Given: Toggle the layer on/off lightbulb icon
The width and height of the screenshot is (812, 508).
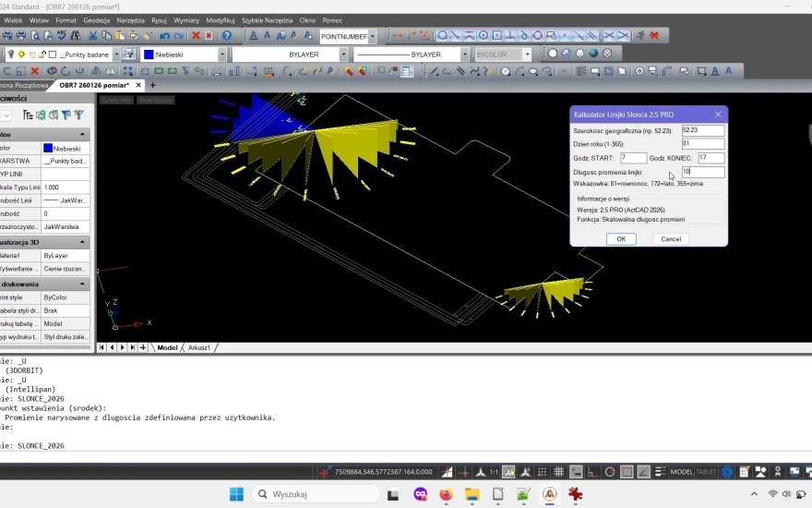Looking at the screenshot, I should tap(10, 54).
